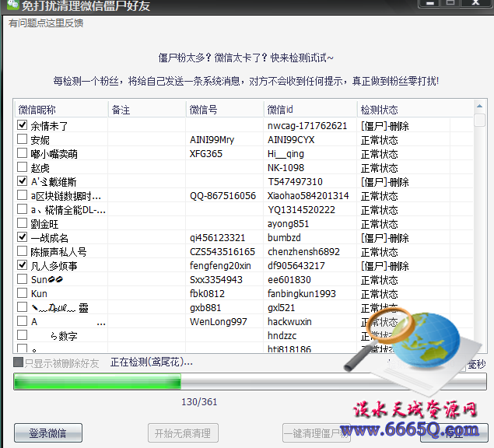Click the green detection progress bar
Image resolution: width=494 pixels, height=448 pixels.
point(250,382)
